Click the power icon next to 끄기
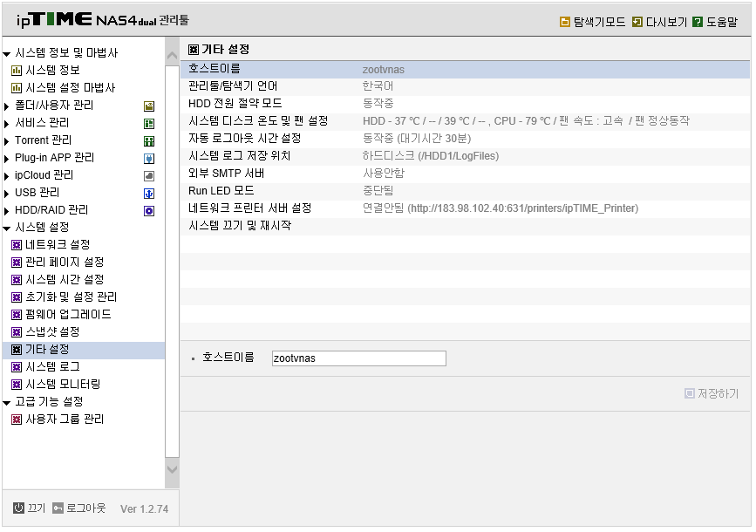Screen dimensions: 756x532 [x=18, y=508]
